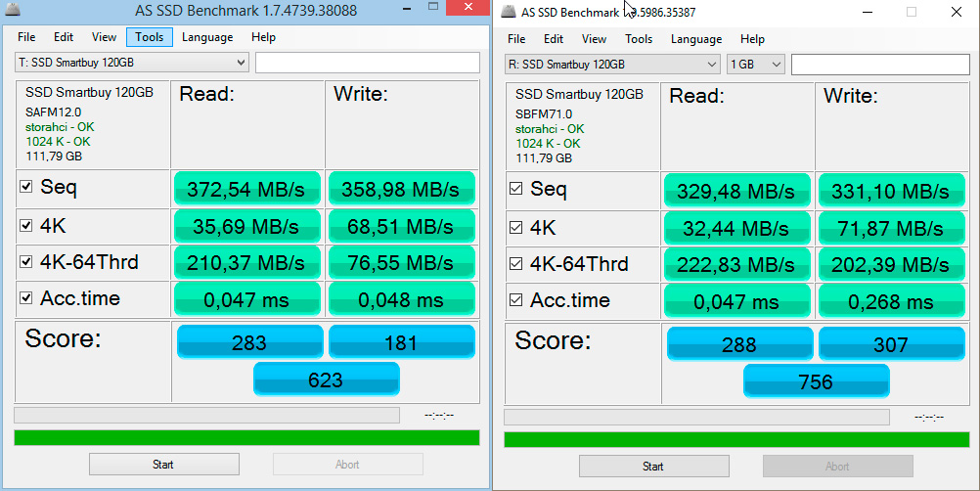Screen dimensions: 980x491
Task: Click the green progress bar in left window
Action: (246, 437)
